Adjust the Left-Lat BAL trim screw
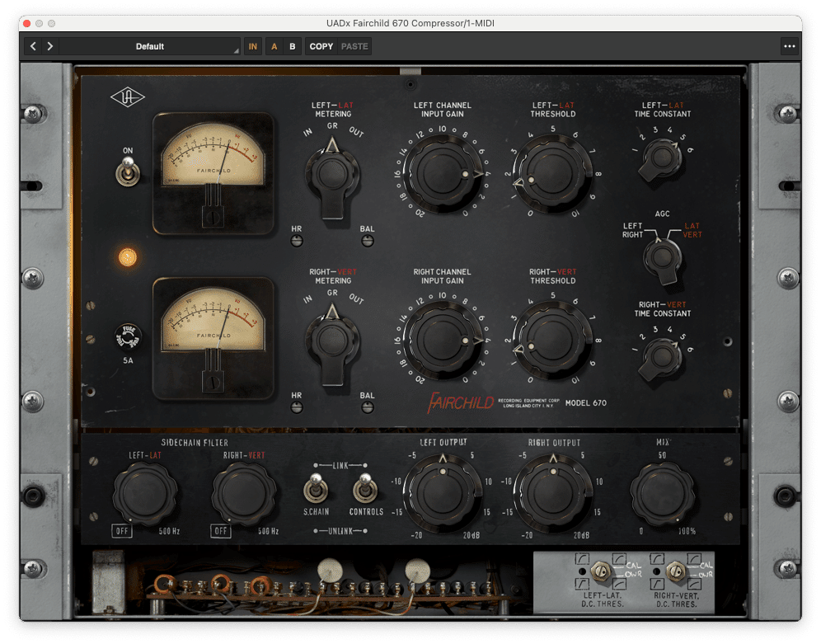Image resolution: width=821 pixels, height=644 pixels. [x=368, y=241]
